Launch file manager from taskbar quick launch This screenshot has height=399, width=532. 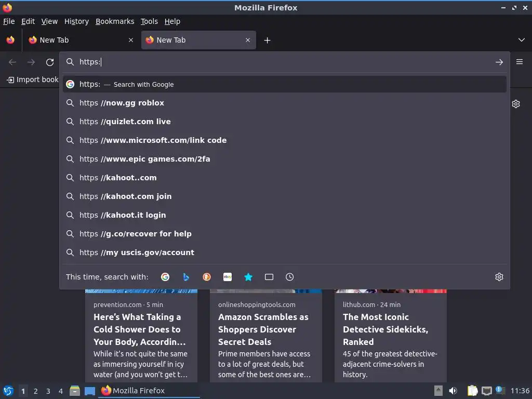[75, 391]
